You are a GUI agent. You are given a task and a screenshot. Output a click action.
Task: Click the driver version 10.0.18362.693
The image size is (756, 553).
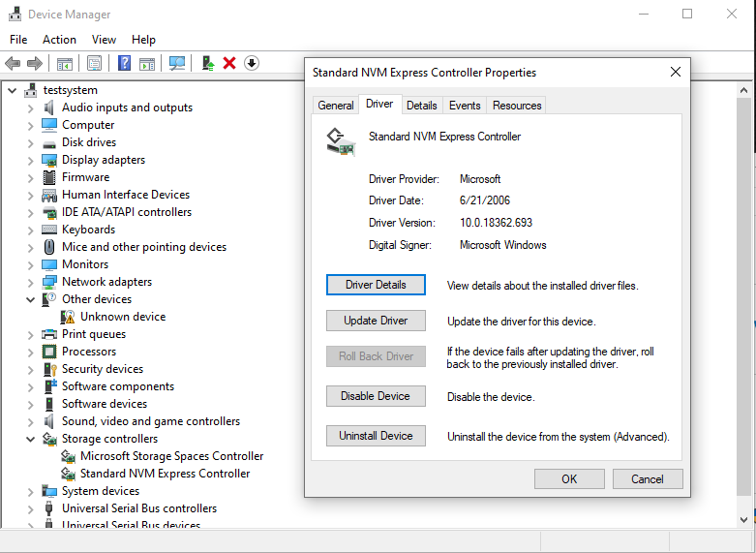(x=496, y=223)
